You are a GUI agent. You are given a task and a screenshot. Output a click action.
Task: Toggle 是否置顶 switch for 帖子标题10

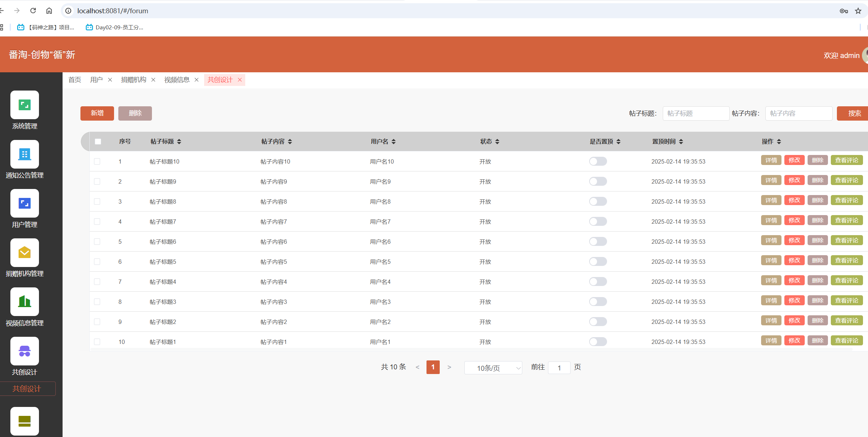point(598,161)
